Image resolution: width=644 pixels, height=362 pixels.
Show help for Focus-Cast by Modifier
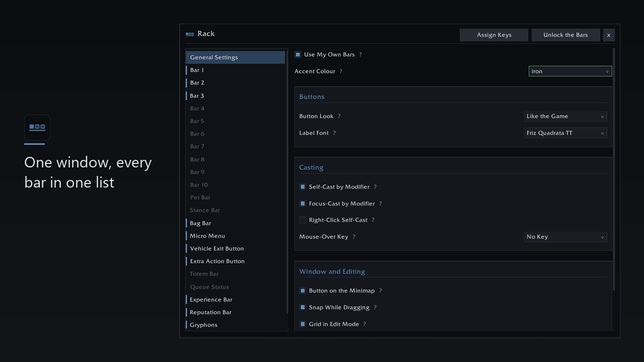click(x=380, y=204)
